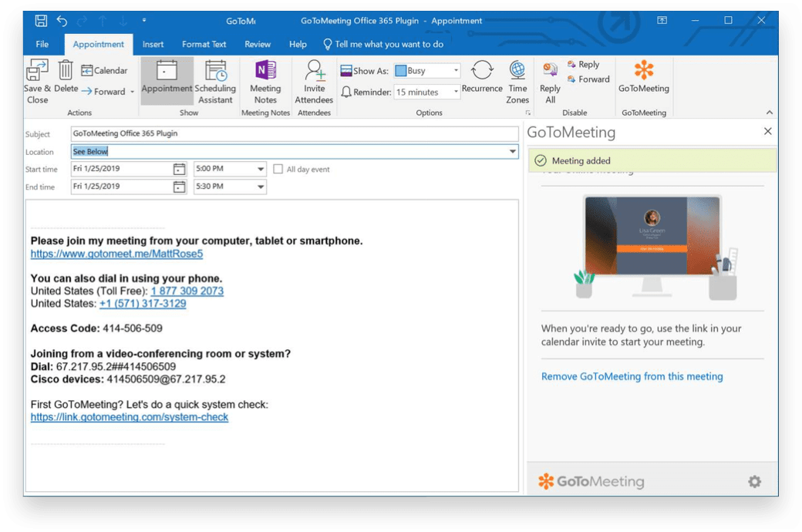Enable the All day event checkbox
The height and width of the screenshot is (532, 802).
click(x=279, y=169)
